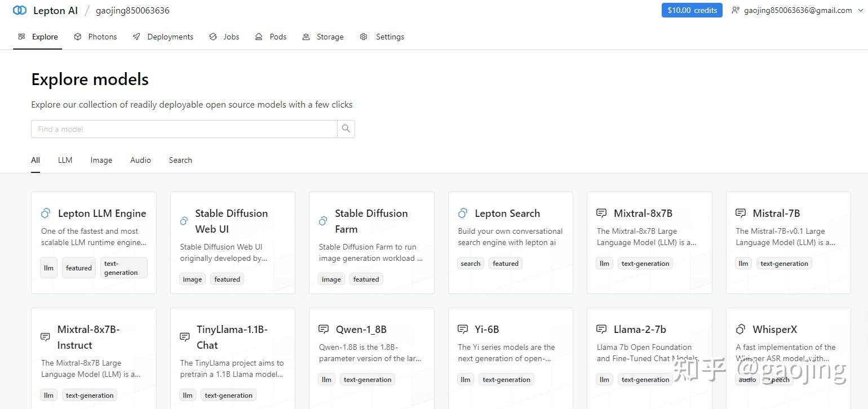Image resolution: width=868 pixels, height=409 pixels.
Task: Open the gaojing850063636 workspace selector
Action: pos(132,10)
